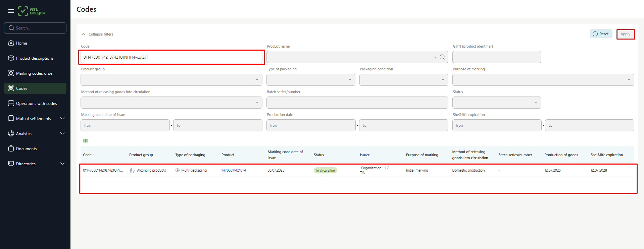Open Operations with codes section
The image size is (644, 249).
(36, 104)
